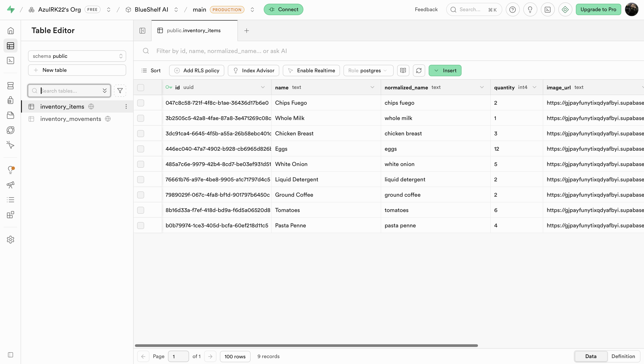
Task: Click Add RLS policy
Action: 196,71
